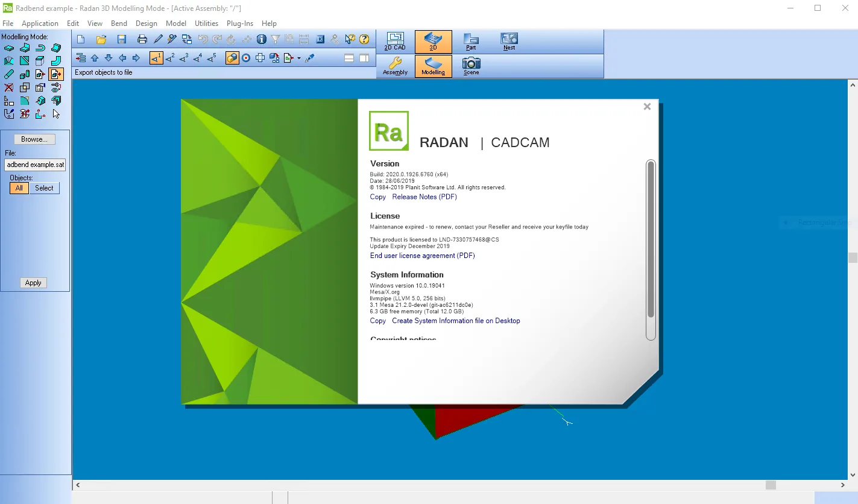Viewport: 858px width, 504px height.
Task: Click the red and blue target icon
Action: (246, 58)
